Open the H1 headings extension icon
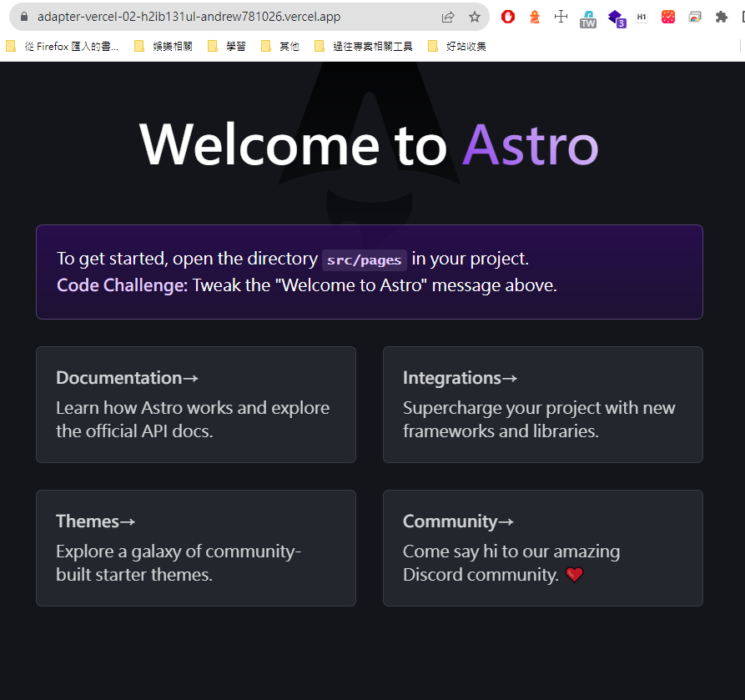The height and width of the screenshot is (700, 745). tap(642, 17)
